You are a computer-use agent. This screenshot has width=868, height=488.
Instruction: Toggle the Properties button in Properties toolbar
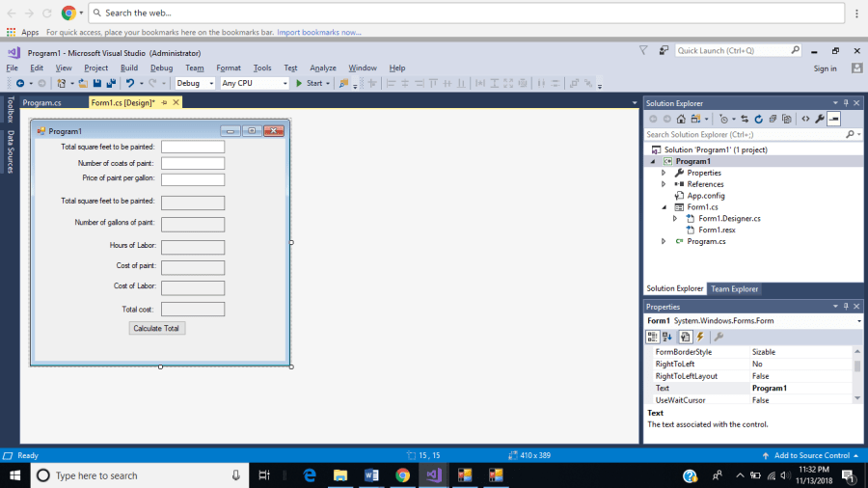[685, 337]
